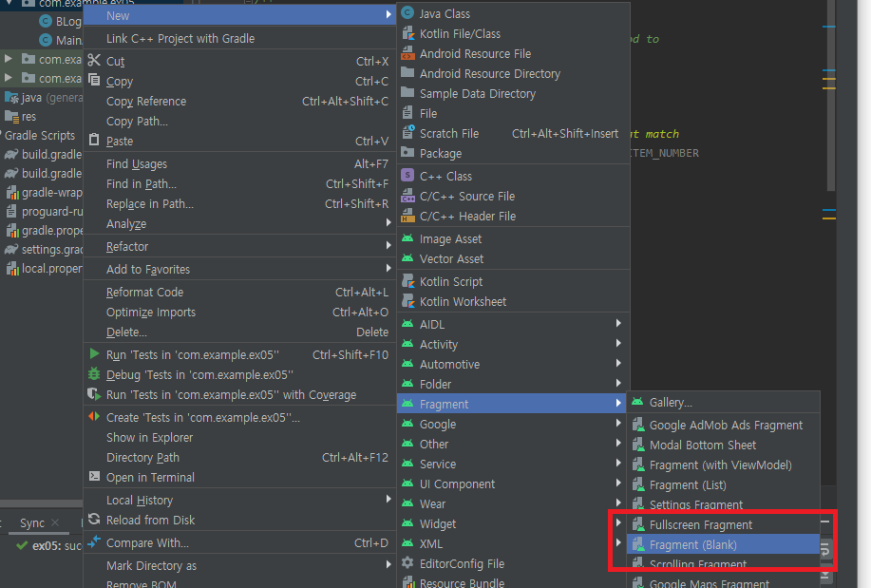Expand the UI Component submenu
Screen dimensions: 871x588
tap(514, 484)
